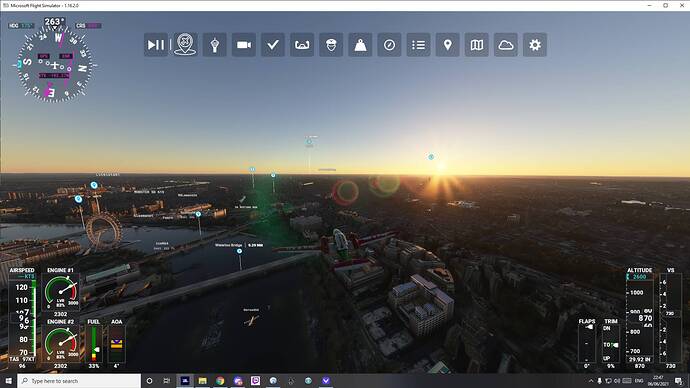This screenshot has width=690, height=388.
Task: Open the ATC control tower panel
Action: pyautogui.click(x=214, y=45)
